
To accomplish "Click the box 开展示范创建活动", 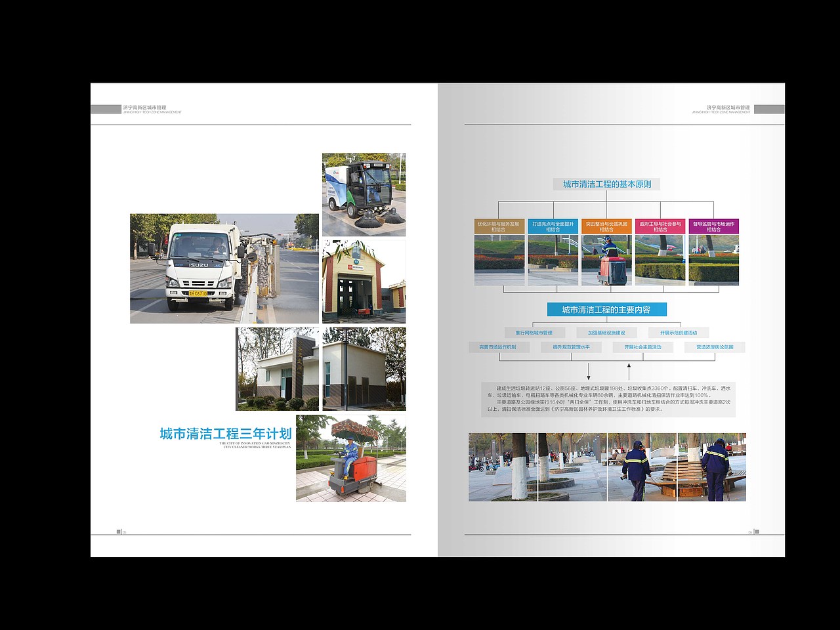I will coord(679,333).
